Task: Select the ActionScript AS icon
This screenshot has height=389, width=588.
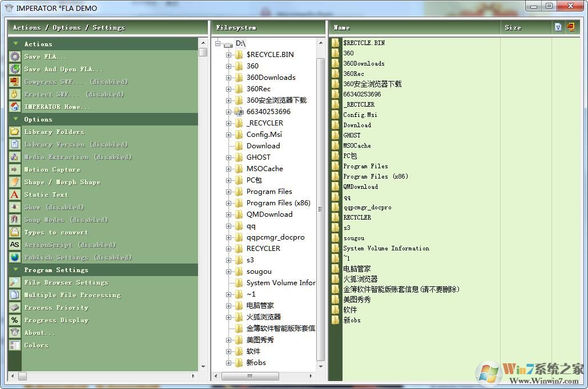Action: [15, 245]
